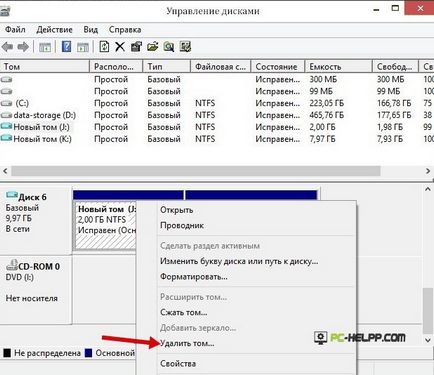Open the Файл menu
Image resolution: width=434 pixels, height=375 pixels.
tap(15, 30)
